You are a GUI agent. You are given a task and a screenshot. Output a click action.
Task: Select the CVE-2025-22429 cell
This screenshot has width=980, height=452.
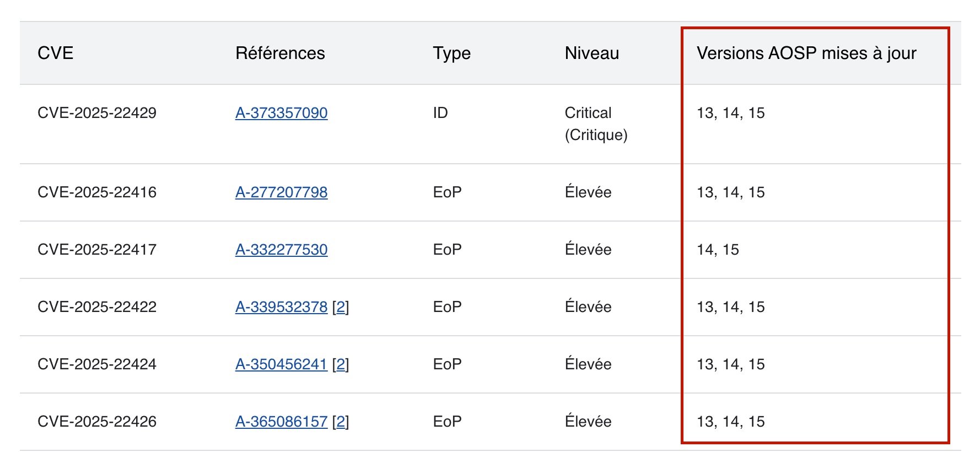point(97,113)
